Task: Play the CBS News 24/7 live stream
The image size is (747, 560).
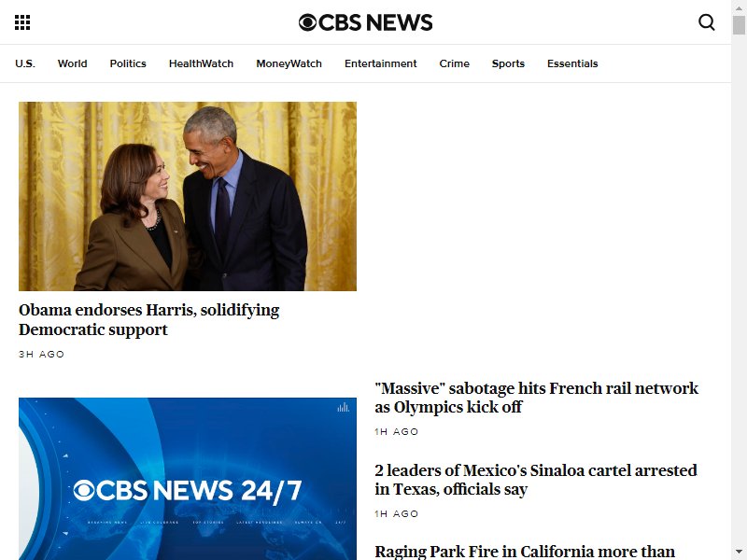Action: (x=188, y=479)
